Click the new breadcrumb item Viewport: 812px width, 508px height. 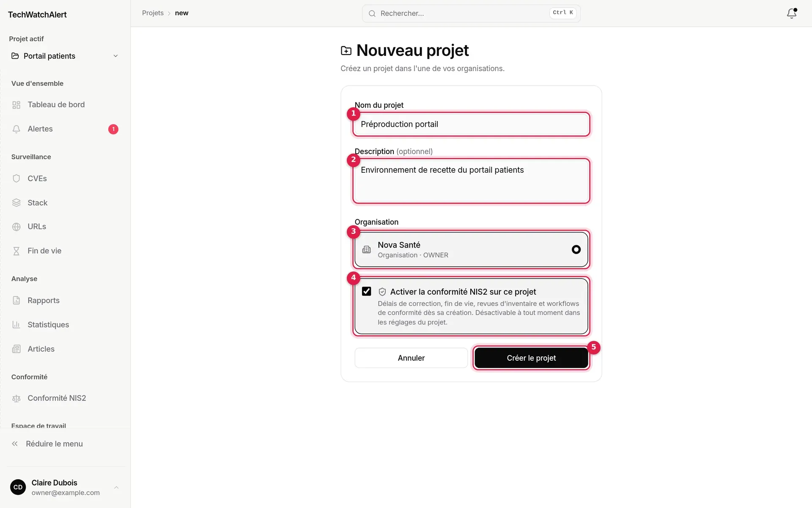pos(181,13)
